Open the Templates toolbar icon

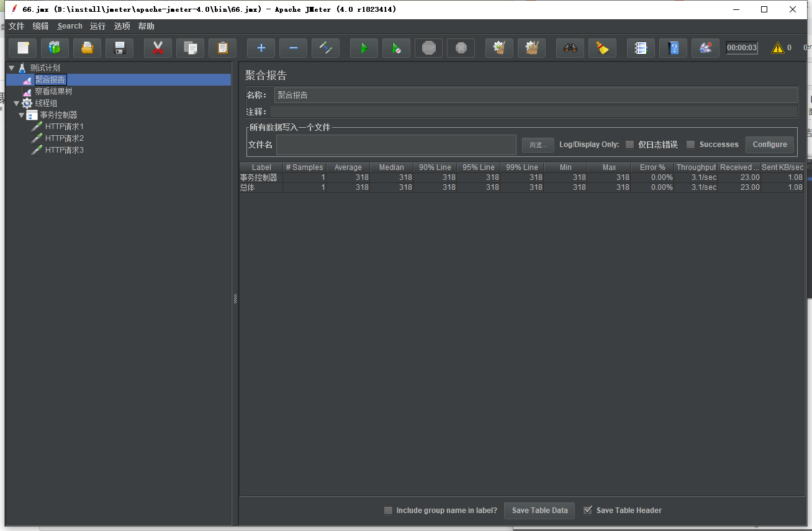pos(55,48)
